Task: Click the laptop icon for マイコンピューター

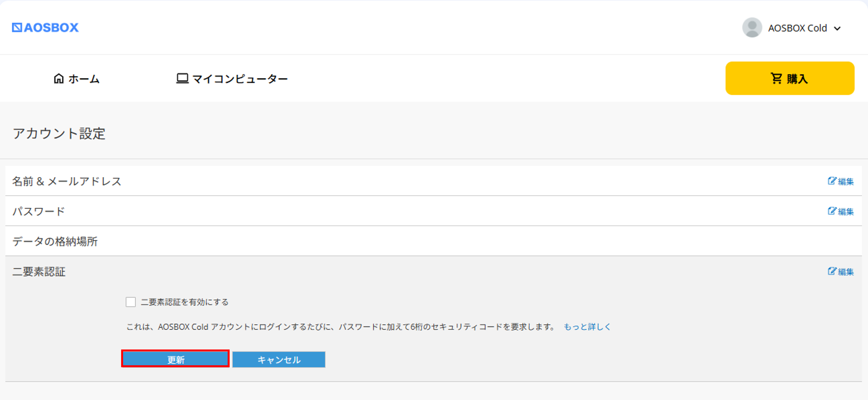Action: point(182,79)
